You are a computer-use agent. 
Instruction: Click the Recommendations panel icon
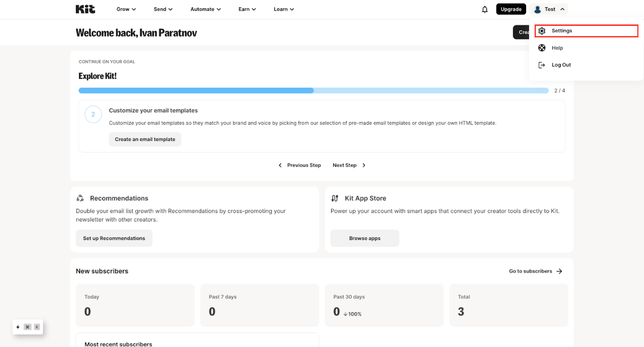coord(80,198)
